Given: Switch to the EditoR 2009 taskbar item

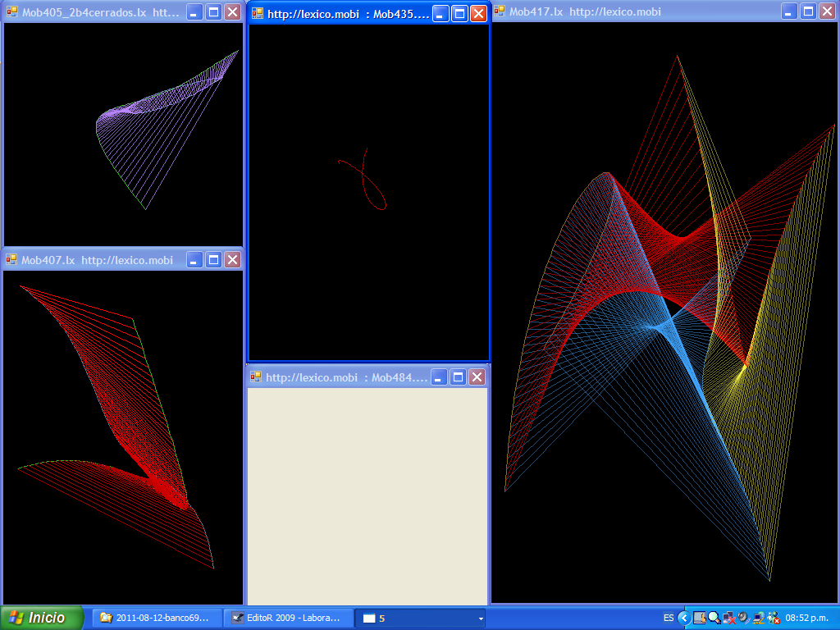Looking at the screenshot, I should tap(287, 618).
